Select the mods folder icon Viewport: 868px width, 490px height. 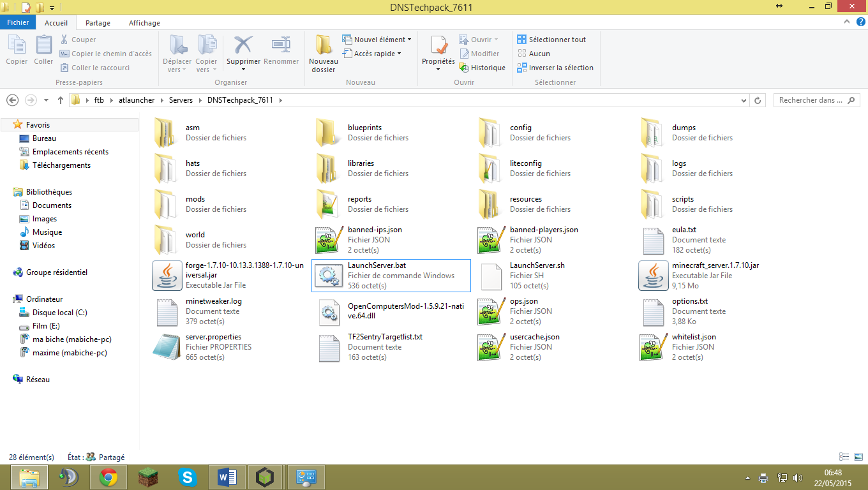click(x=167, y=204)
